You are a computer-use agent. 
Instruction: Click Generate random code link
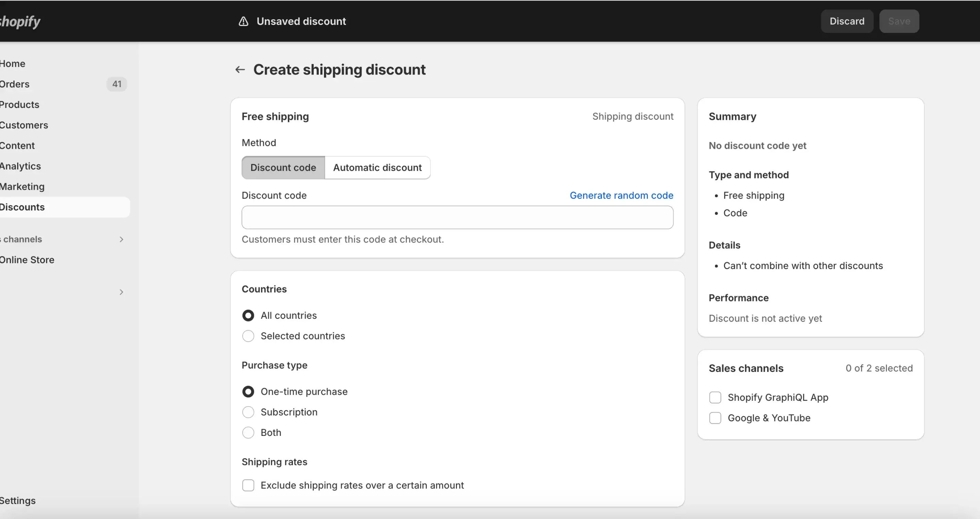(621, 195)
